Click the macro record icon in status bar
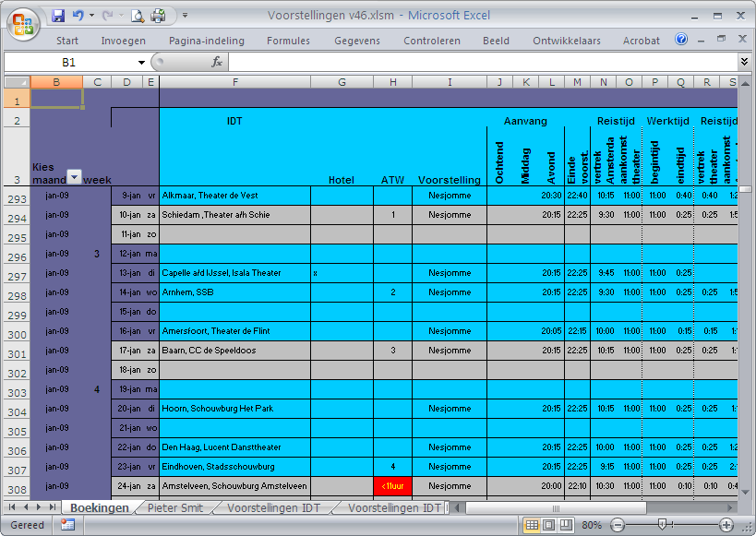 tap(68, 524)
